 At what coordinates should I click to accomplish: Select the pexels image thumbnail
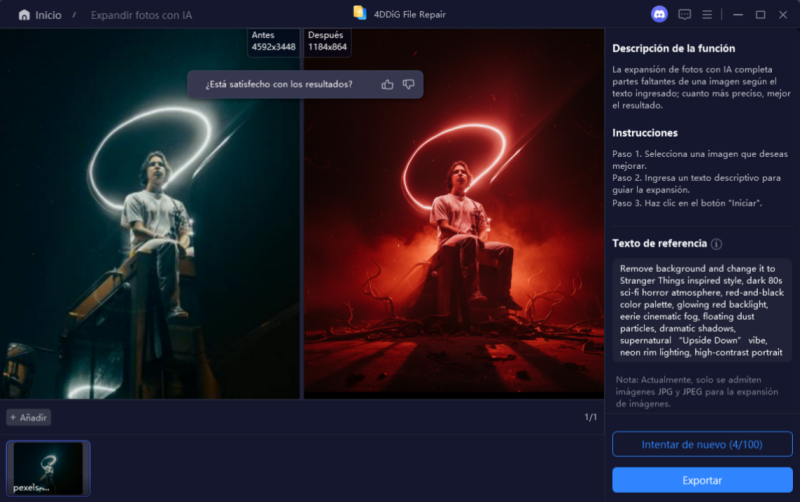(x=48, y=468)
